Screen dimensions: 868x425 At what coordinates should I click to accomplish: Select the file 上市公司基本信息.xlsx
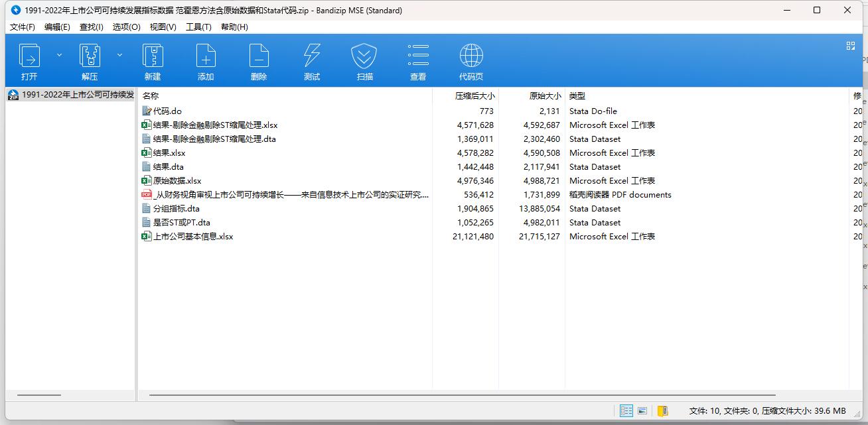pyautogui.click(x=193, y=237)
